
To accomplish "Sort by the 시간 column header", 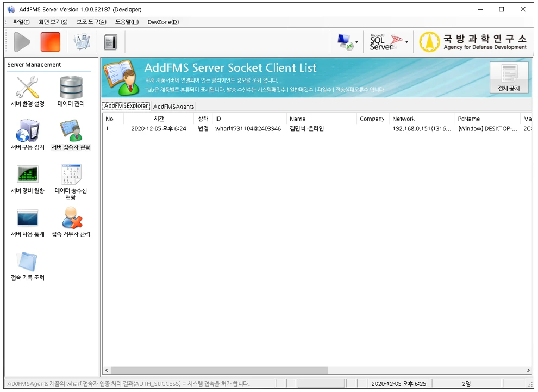I will point(159,119).
